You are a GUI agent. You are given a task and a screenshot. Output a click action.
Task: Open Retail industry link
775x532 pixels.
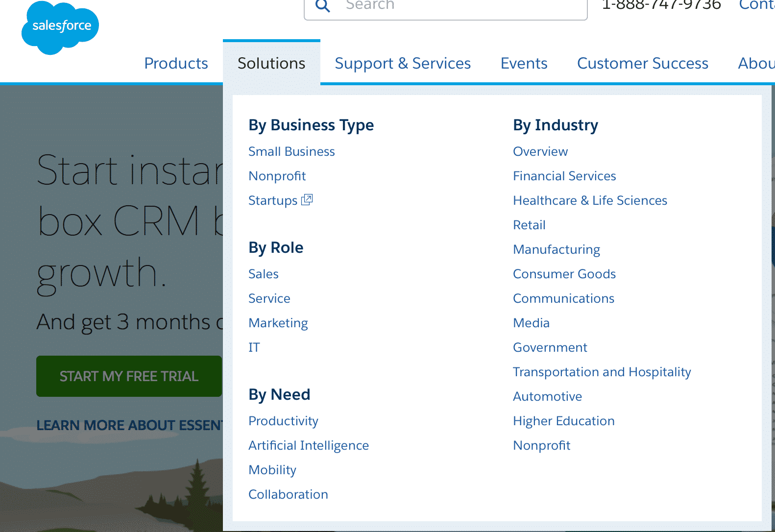[529, 225]
